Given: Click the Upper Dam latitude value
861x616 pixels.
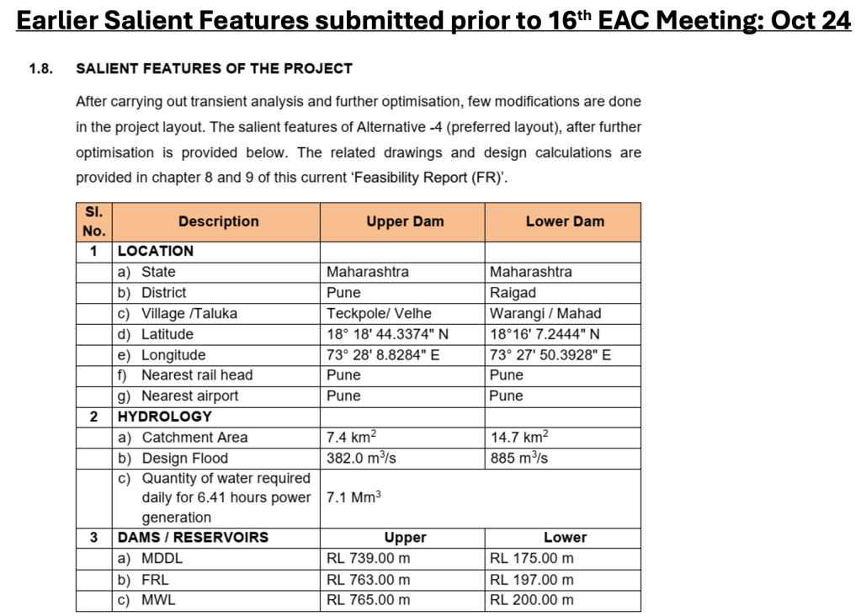Looking at the screenshot, I should pyautogui.click(x=387, y=334).
